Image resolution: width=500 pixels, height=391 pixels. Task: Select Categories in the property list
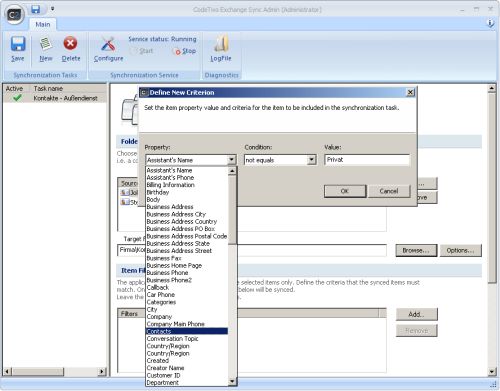[187, 302]
